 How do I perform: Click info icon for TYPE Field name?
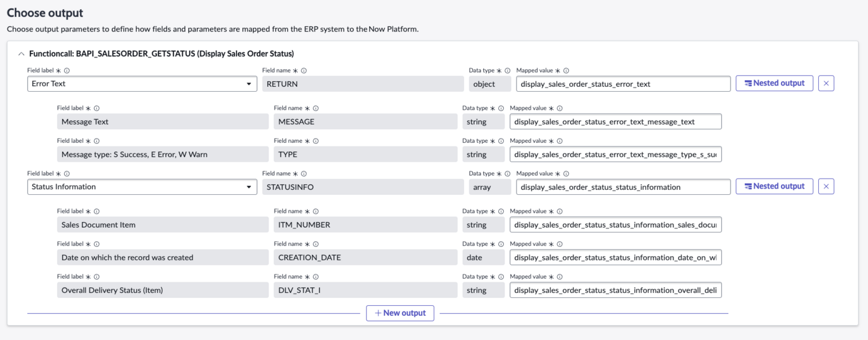coord(316,141)
